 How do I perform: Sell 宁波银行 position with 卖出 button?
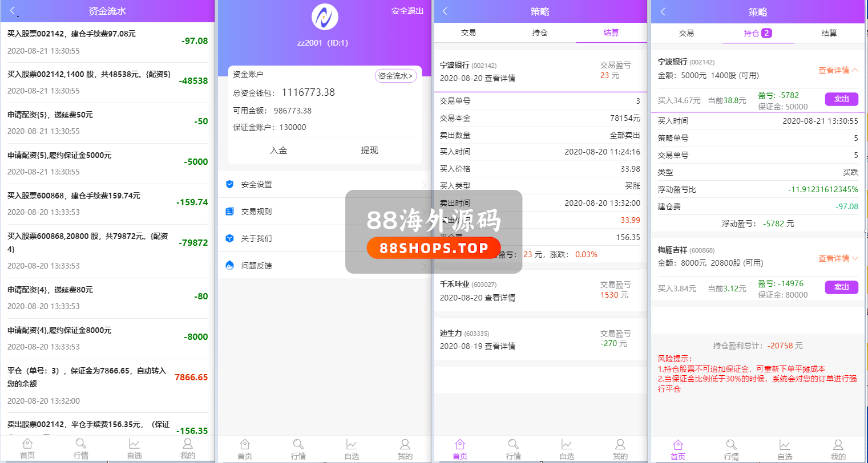tap(841, 99)
